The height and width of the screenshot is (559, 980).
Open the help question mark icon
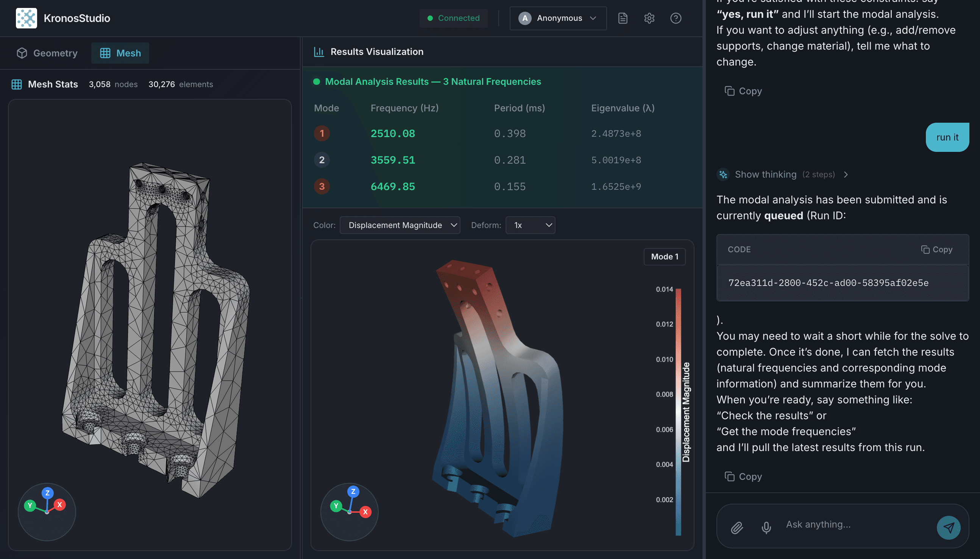click(x=676, y=18)
